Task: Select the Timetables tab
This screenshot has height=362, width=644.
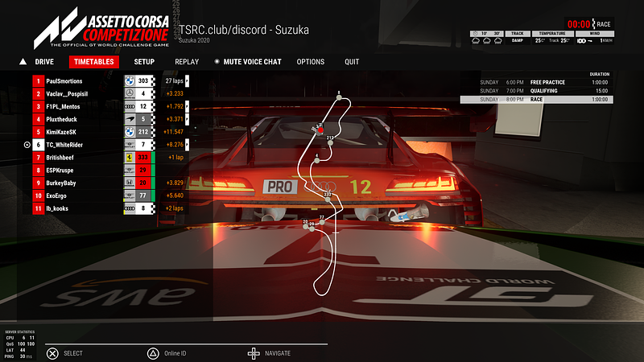Action: tap(94, 62)
